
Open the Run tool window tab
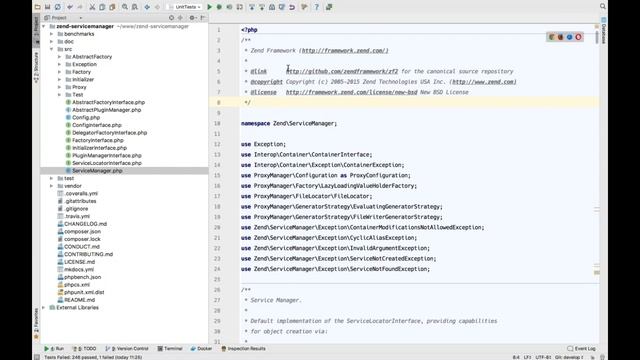pyautogui.click(x=54, y=349)
